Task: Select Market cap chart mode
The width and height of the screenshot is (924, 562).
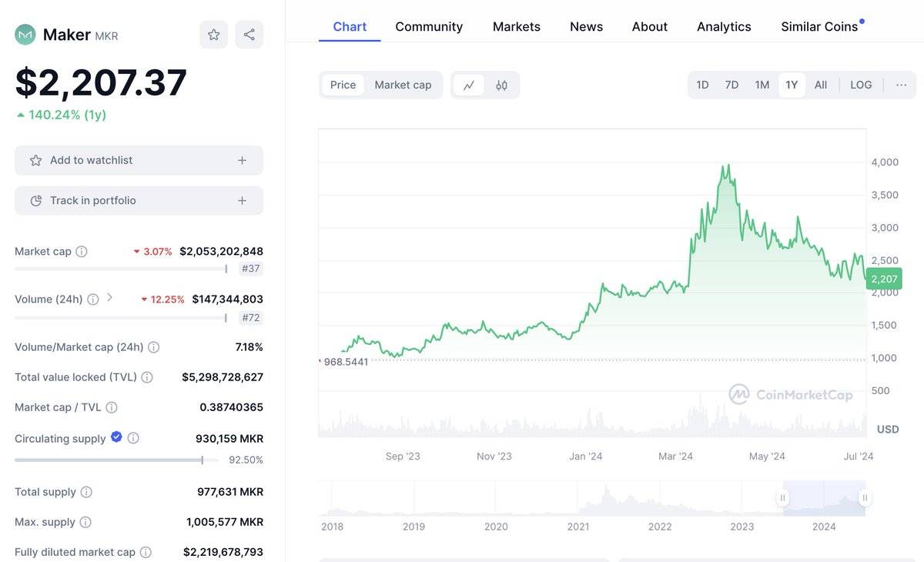Action: (403, 85)
